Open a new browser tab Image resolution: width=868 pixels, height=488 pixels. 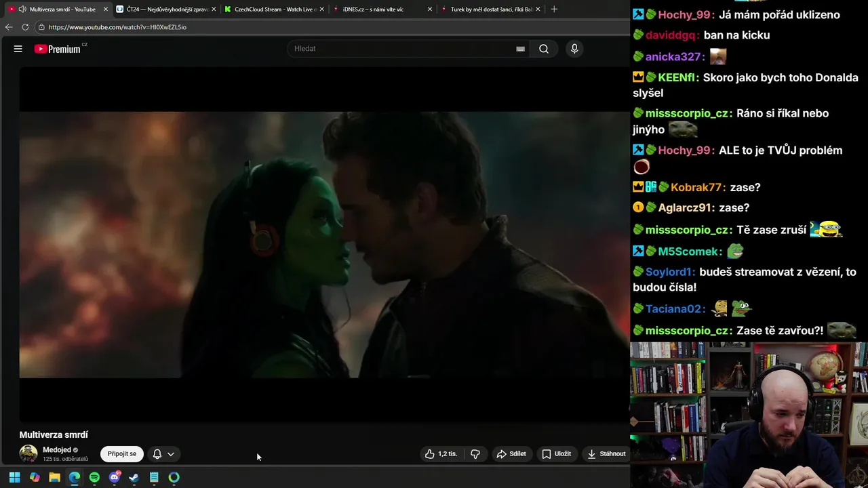pos(554,9)
